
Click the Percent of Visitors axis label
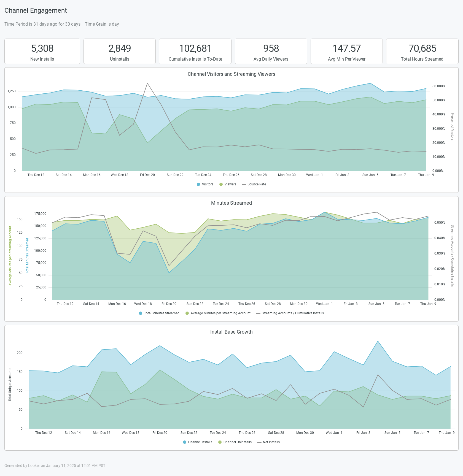(x=452, y=127)
